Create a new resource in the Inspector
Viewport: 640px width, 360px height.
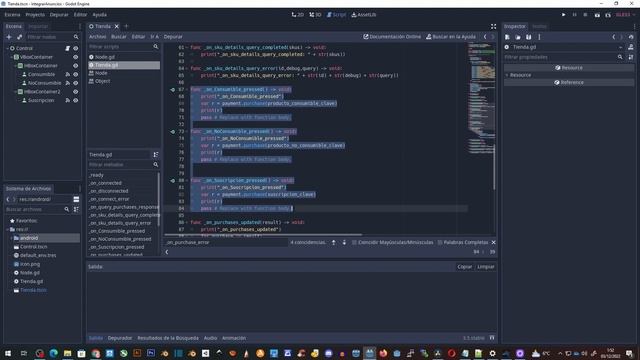[507, 37]
